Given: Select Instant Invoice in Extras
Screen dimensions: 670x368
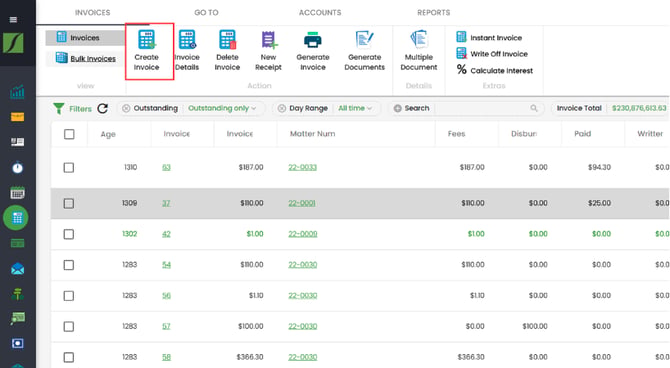Looking at the screenshot, I should 489,38.
